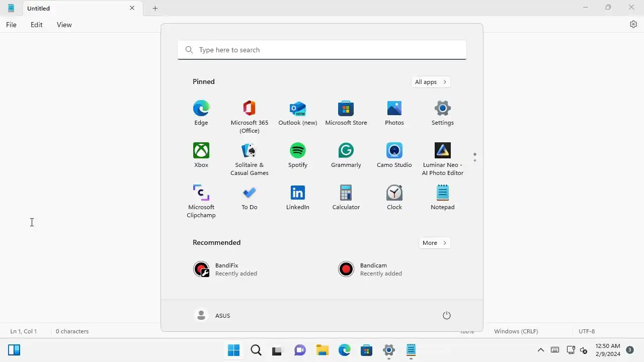Open Notepad's View menu

[x=64, y=25]
